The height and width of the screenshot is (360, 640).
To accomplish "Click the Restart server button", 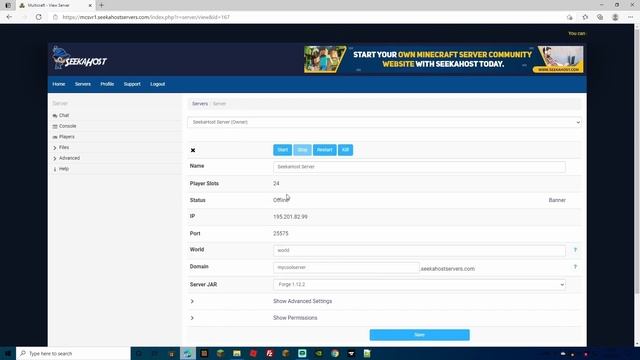I will (x=324, y=150).
